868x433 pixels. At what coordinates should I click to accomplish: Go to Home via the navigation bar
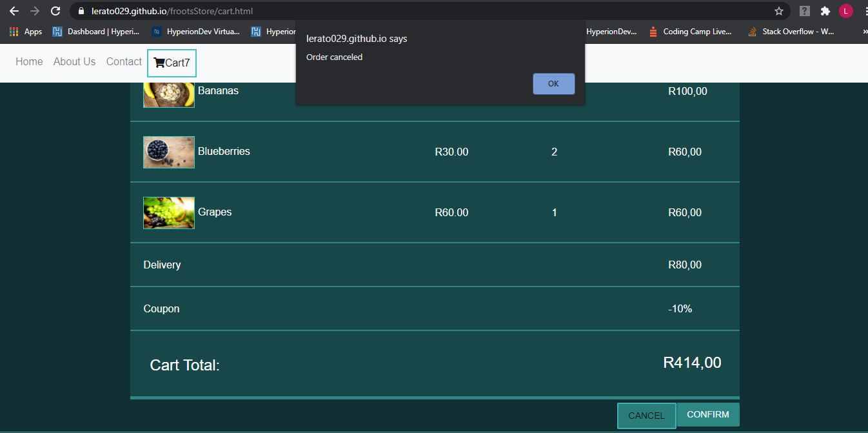pyautogui.click(x=28, y=61)
